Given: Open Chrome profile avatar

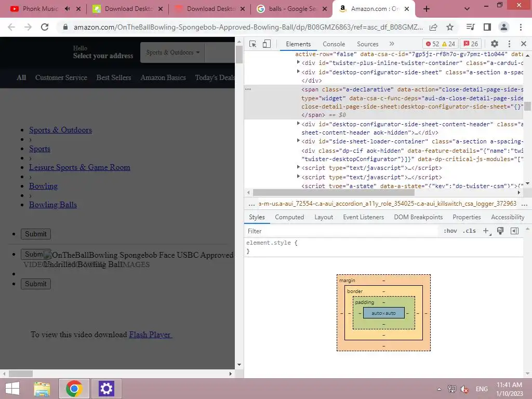Looking at the screenshot, I should pos(504,27).
